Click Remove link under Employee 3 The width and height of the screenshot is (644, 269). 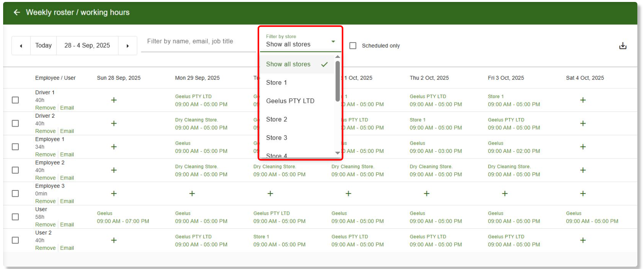45,201
